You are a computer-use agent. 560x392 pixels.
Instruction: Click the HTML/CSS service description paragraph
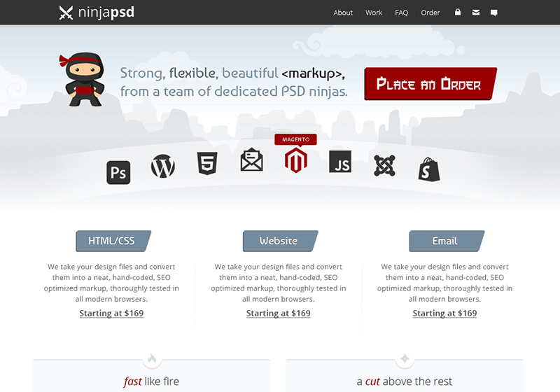click(111, 283)
